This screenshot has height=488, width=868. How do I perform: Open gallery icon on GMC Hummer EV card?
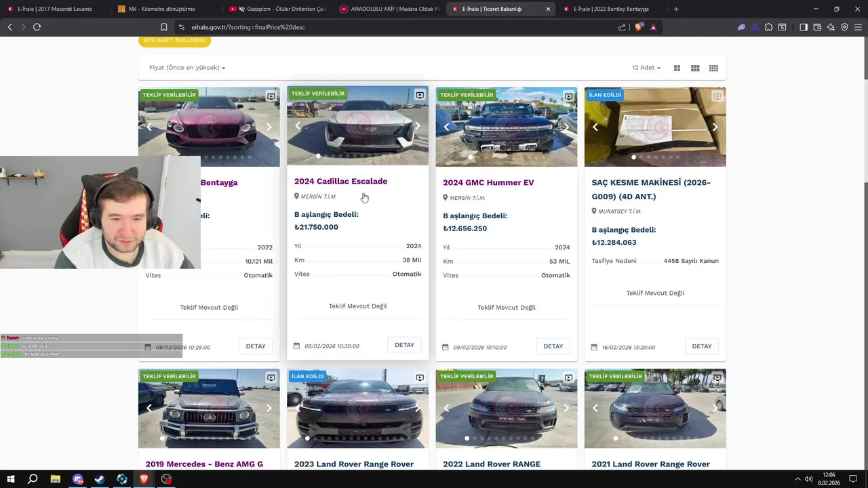(x=568, y=96)
